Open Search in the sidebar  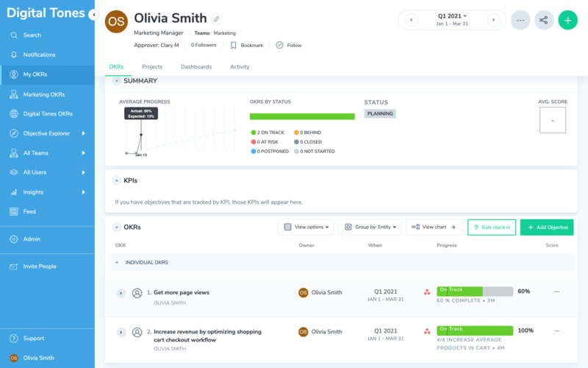coord(32,35)
